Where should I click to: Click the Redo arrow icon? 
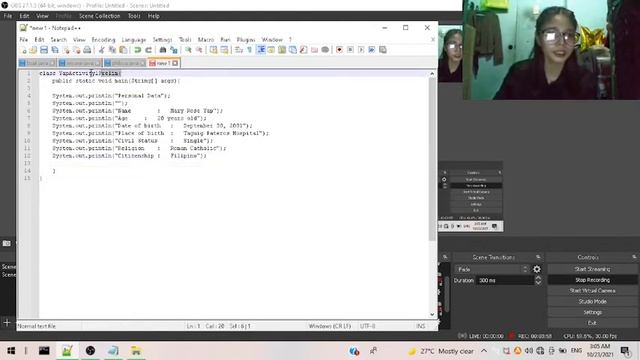[149, 50]
